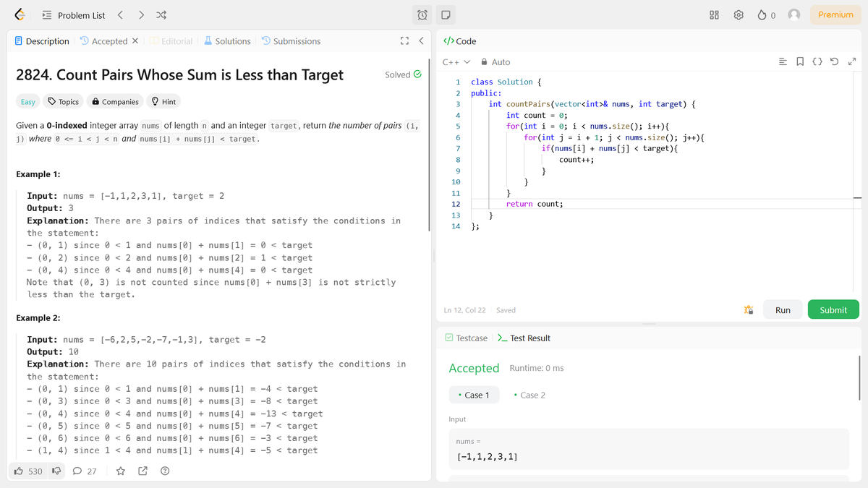Submit the solution
This screenshot has width=868, height=488.
(x=833, y=309)
